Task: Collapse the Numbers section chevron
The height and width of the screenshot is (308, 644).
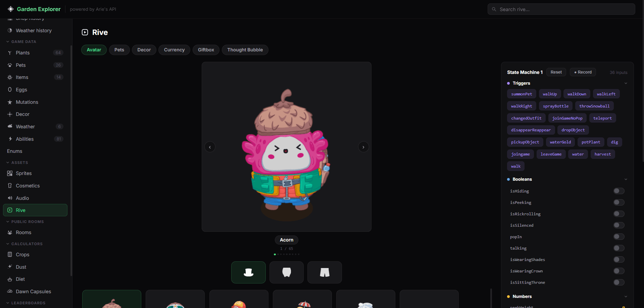Action: tap(626, 297)
